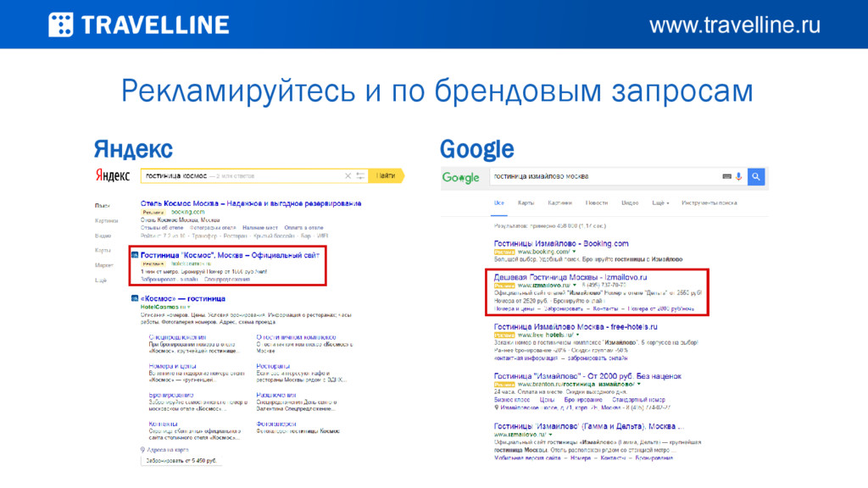Select Карты in the Yandex sidebar
Viewport: 868px width, 488px height.
tap(103, 250)
